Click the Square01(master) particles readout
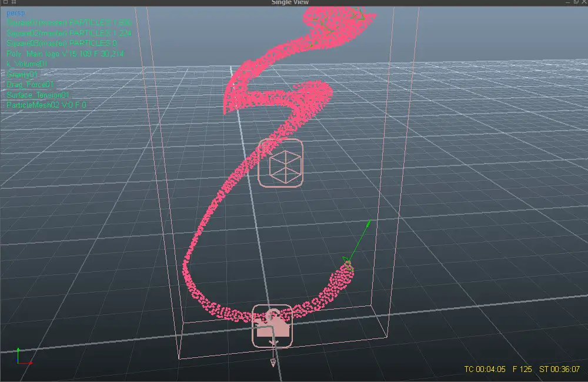Viewport: 588px width, 382px height. point(69,23)
